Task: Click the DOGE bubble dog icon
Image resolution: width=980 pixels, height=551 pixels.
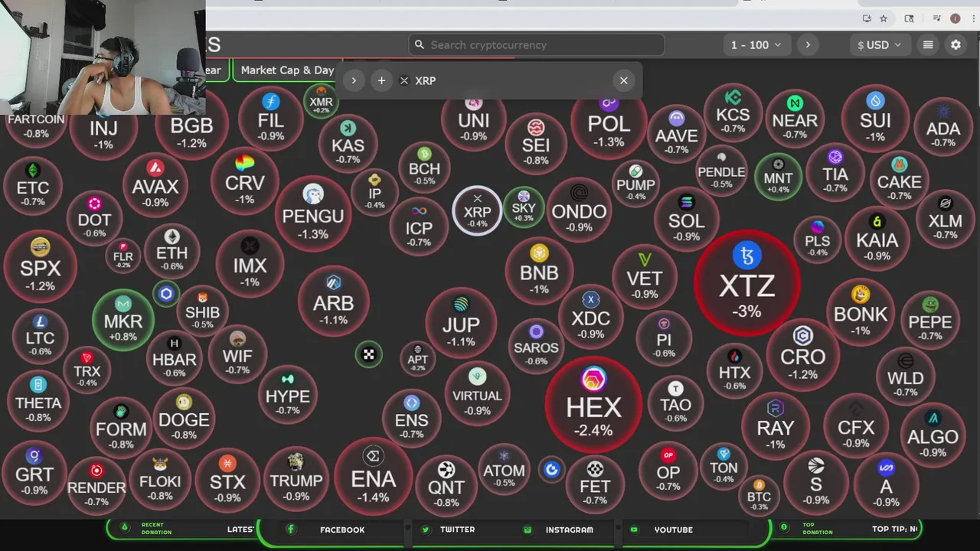Action: point(184,403)
